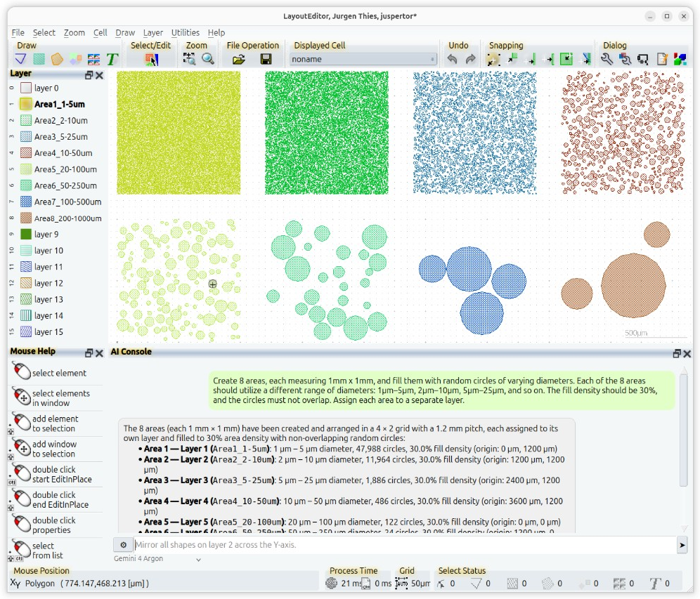The image size is (700, 599).
Task: Open the Select menu
Action: click(44, 32)
